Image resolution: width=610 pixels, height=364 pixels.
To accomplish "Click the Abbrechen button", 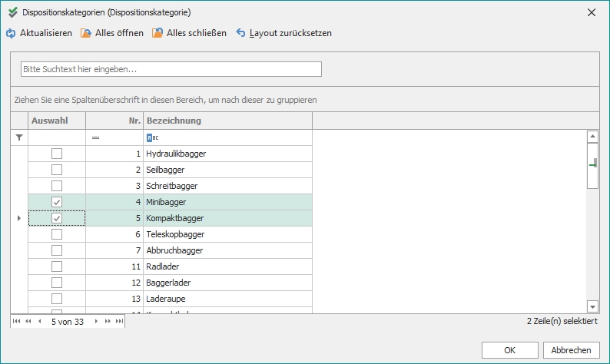I will coord(572,350).
